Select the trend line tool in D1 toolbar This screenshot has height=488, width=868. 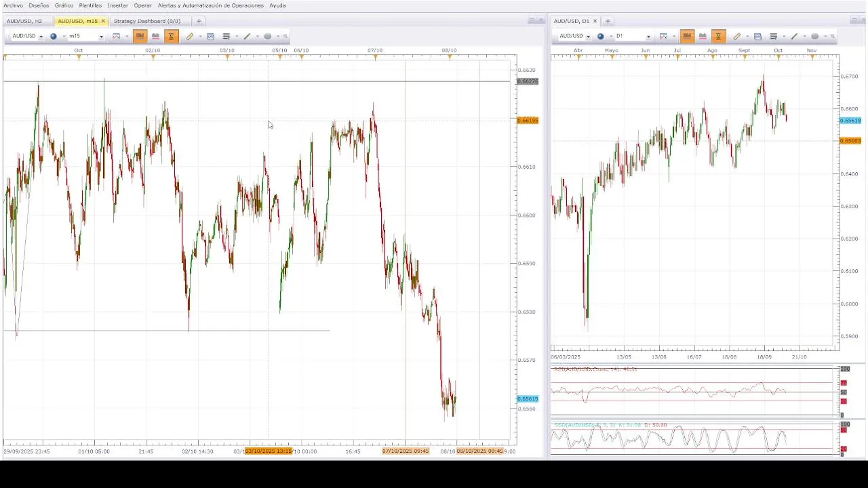[794, 36]
